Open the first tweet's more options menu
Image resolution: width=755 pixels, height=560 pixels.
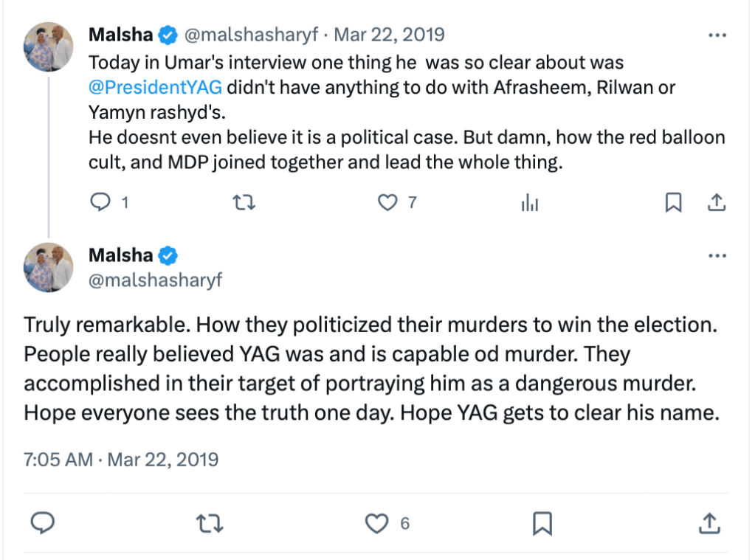(717, 35)
